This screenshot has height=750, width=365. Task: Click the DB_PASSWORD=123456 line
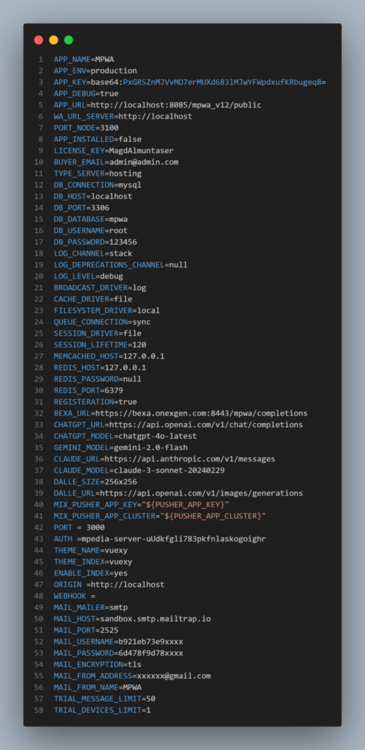coord(95,242)
